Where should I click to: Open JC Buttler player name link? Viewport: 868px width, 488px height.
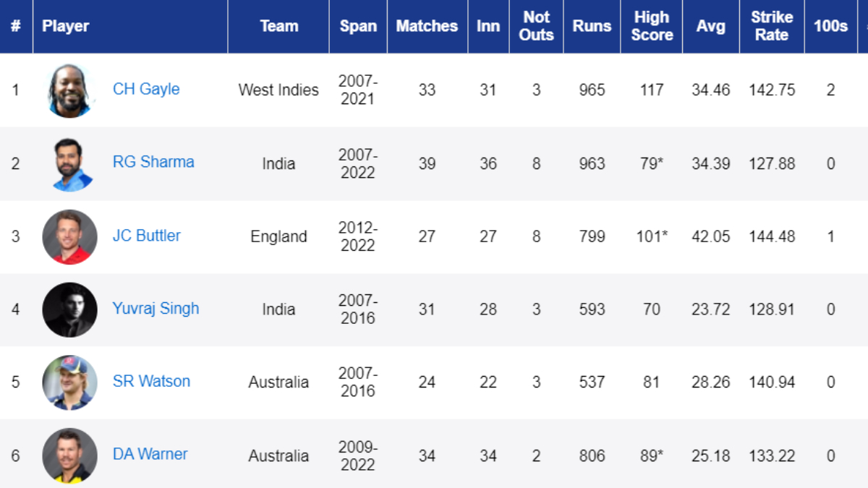[x=147, y=235]
